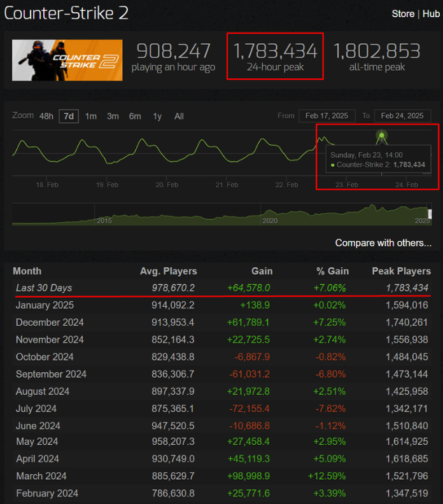The image size is (443, 504).
Task: Zoom the chart to 6m
Action: pos(135,116)
